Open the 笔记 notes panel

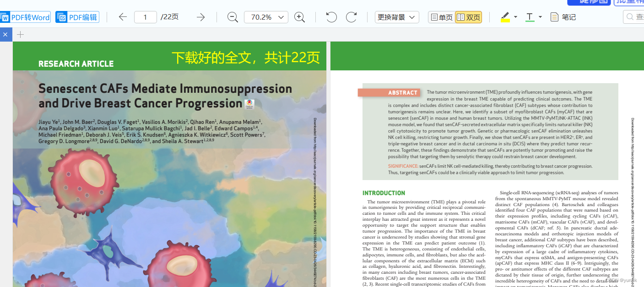tap(563, 17)
